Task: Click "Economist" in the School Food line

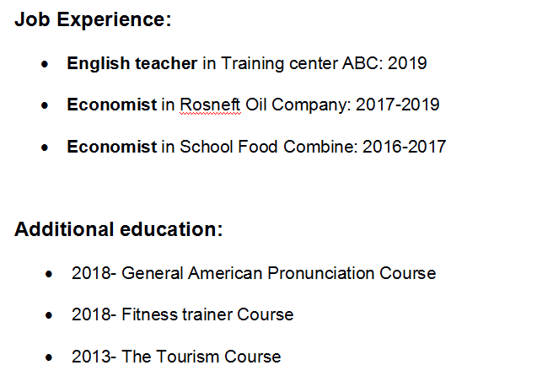Action: coord(111,147)
